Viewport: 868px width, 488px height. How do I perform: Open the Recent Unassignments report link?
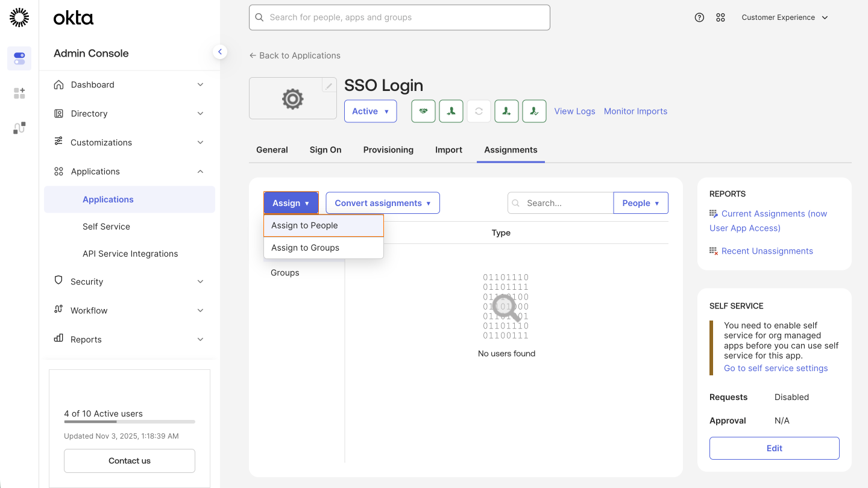(767, 251)
